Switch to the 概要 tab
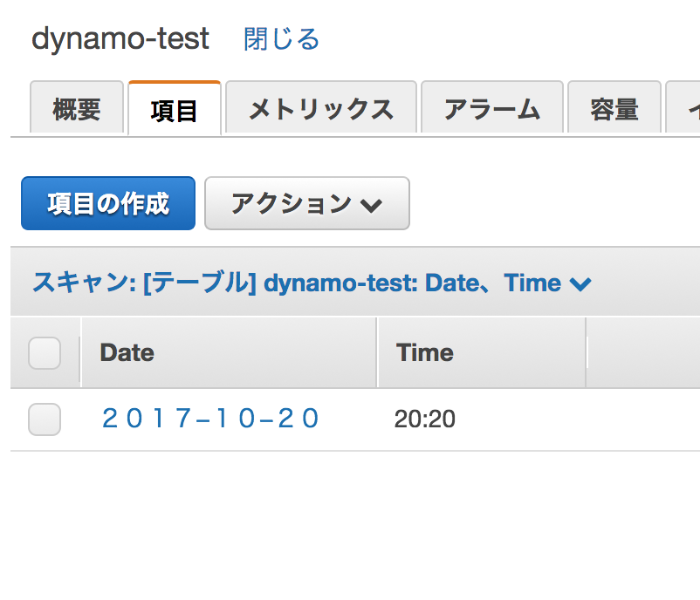Image resolution: width=700 pixels, height=600 pixels. tap(77, 107)
